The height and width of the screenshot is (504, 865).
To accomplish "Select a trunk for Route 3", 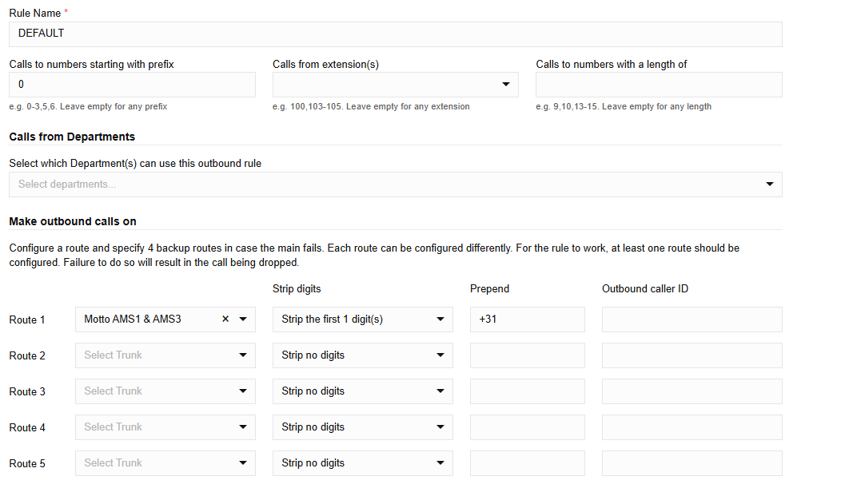I will tap(165, 391).
